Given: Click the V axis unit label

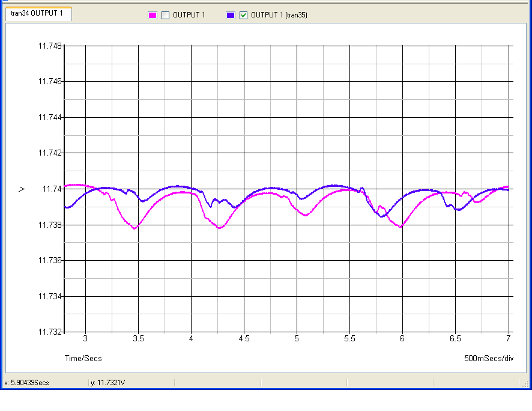Looking at the screenshot, I should pyautogui.click(x=22, y=189).
